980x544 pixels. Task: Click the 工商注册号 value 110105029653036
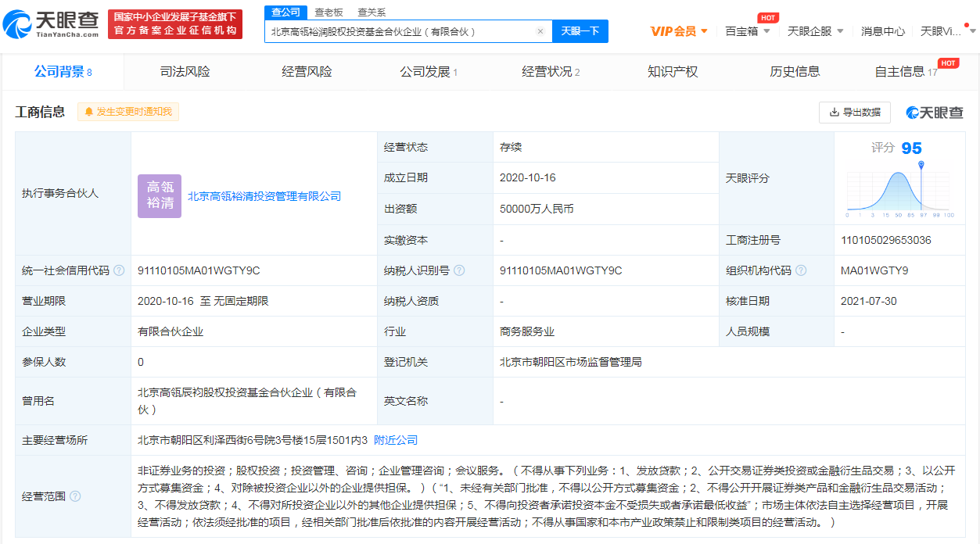point(886,240)
